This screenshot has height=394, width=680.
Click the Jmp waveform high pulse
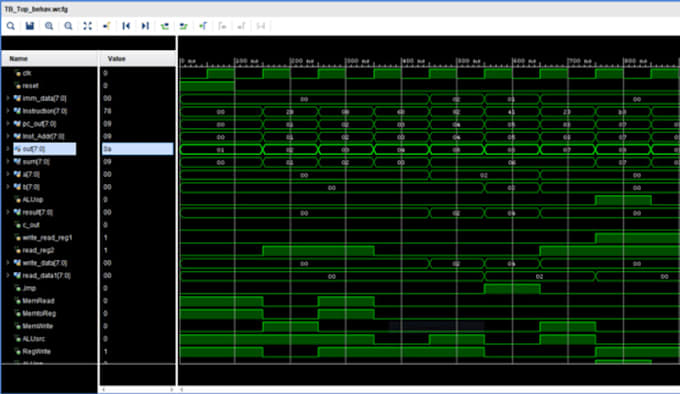512,289
